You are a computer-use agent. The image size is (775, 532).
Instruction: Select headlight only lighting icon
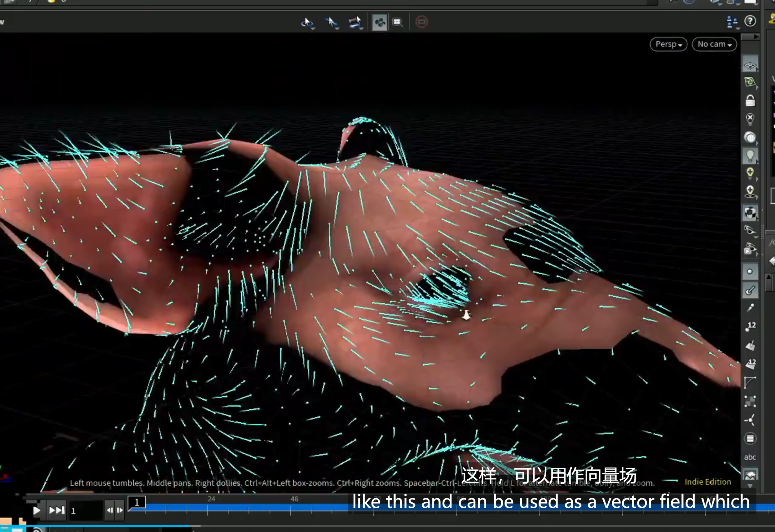[750, 137]
